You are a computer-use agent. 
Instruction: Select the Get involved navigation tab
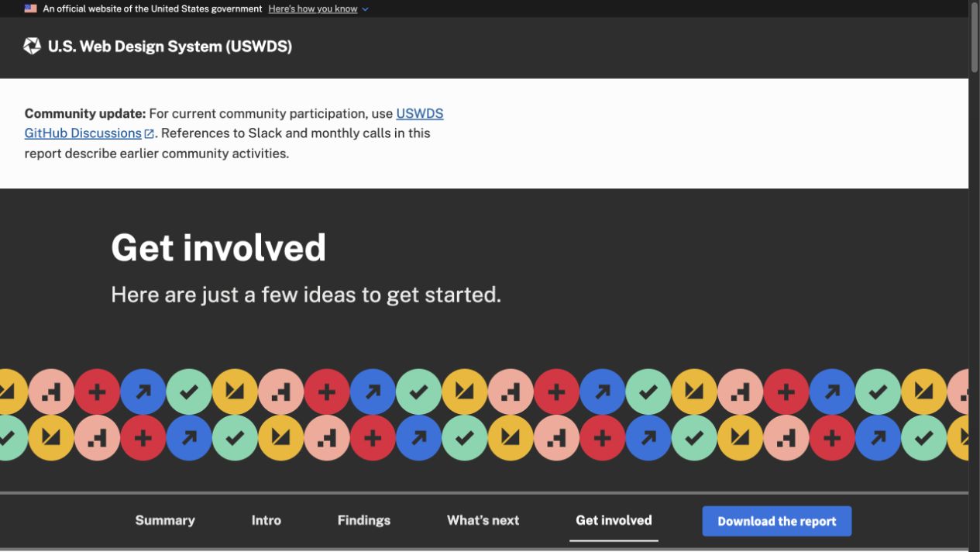click(x=614, y=520)
